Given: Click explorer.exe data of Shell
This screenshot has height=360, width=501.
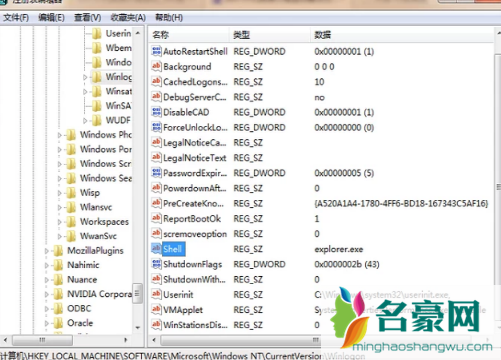Looking at the screenshot, I should (339, 249).
